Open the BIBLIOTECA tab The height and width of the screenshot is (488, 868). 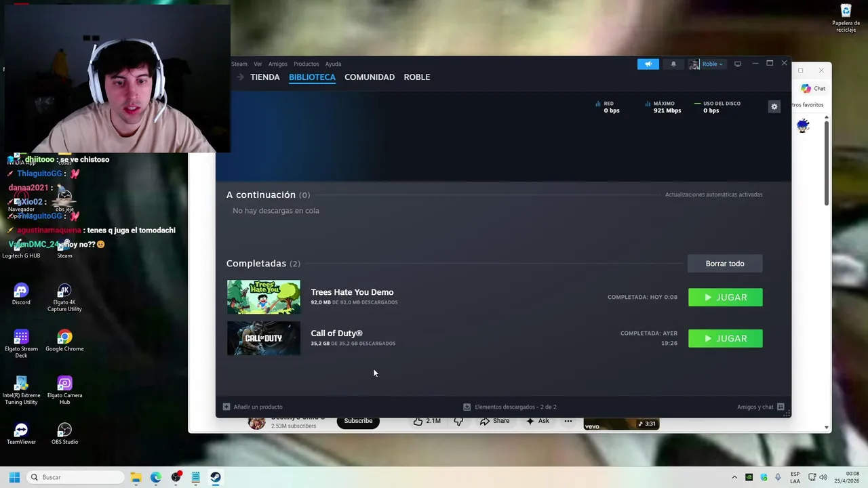[312, 77]
